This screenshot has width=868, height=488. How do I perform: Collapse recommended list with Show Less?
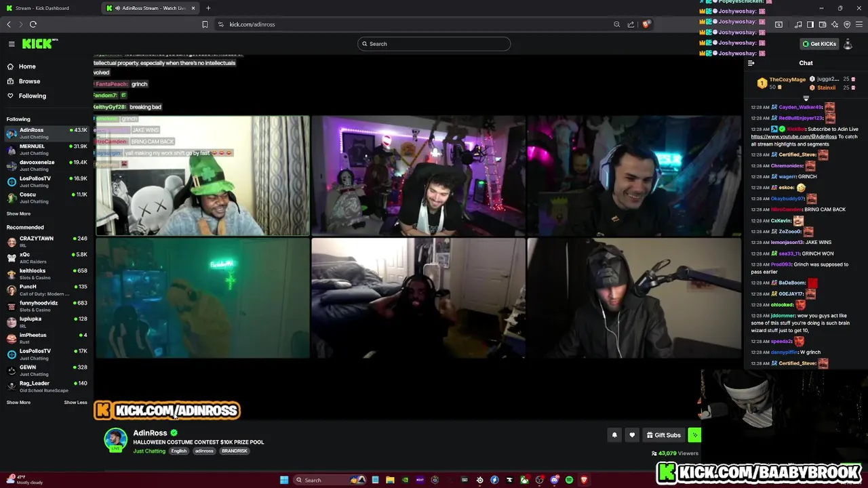pyautogui.click(x=75, y=403)
